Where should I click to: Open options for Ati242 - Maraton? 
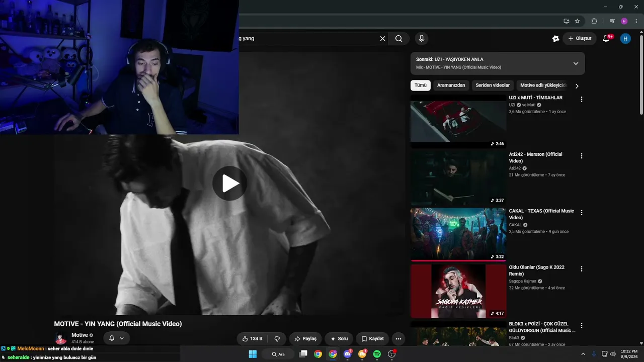click(x=582, y=156)
